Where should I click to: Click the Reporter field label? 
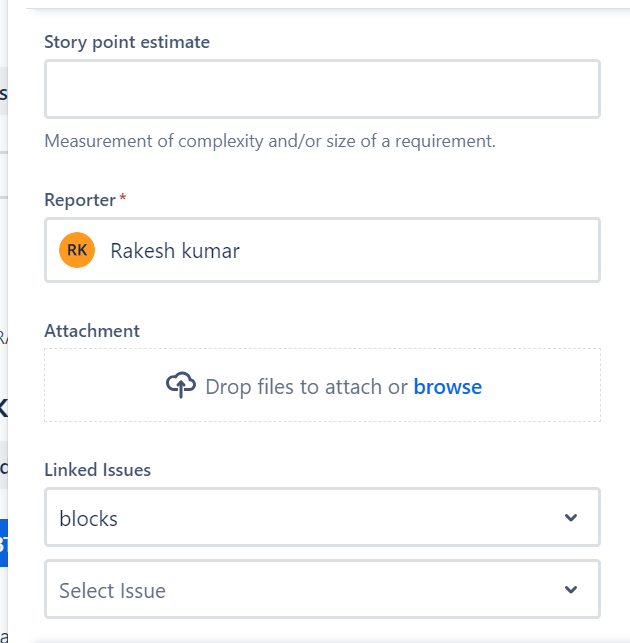(80, 200)
